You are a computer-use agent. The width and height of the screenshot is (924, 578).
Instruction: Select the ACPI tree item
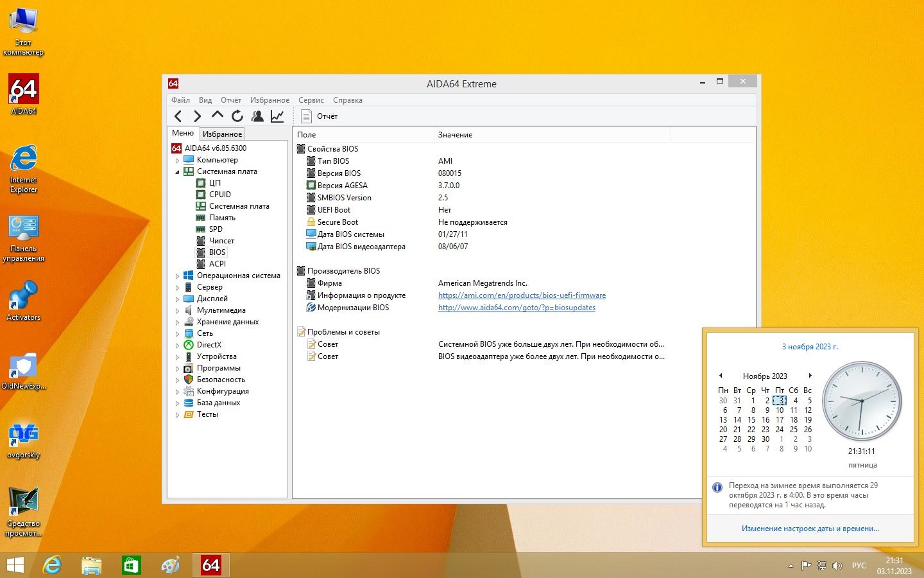pyautogui.click(x=218, y=264)
